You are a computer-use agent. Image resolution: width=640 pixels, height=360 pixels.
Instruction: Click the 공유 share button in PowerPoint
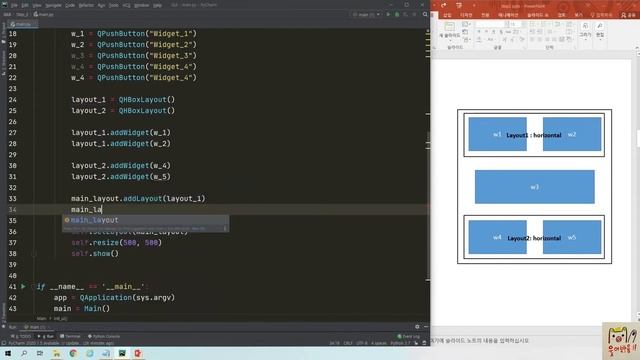[629, 15]
